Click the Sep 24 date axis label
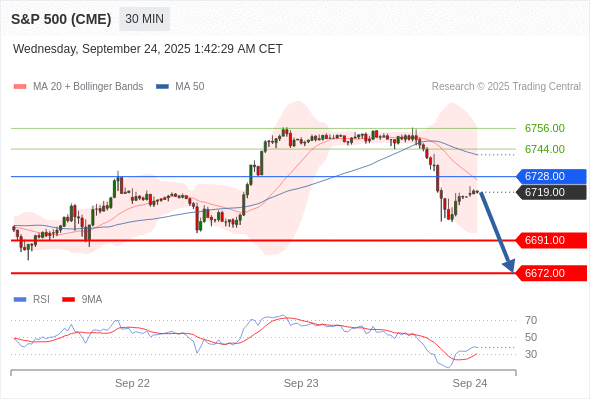Viewport: 590px width, 400px height. click(x=470, y=383)
